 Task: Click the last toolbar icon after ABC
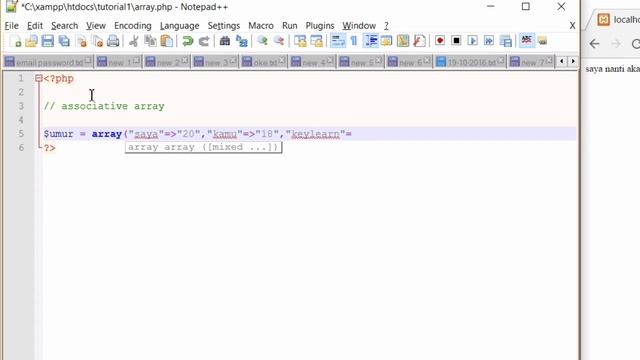[x=542, y=41]
